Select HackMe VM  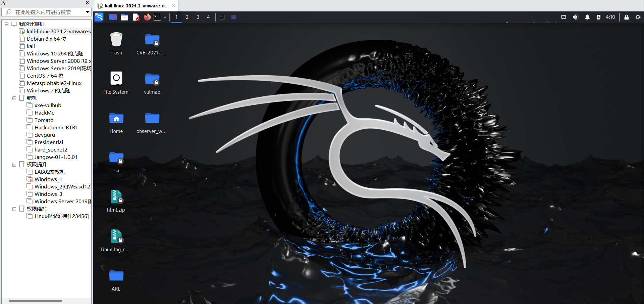44,113
